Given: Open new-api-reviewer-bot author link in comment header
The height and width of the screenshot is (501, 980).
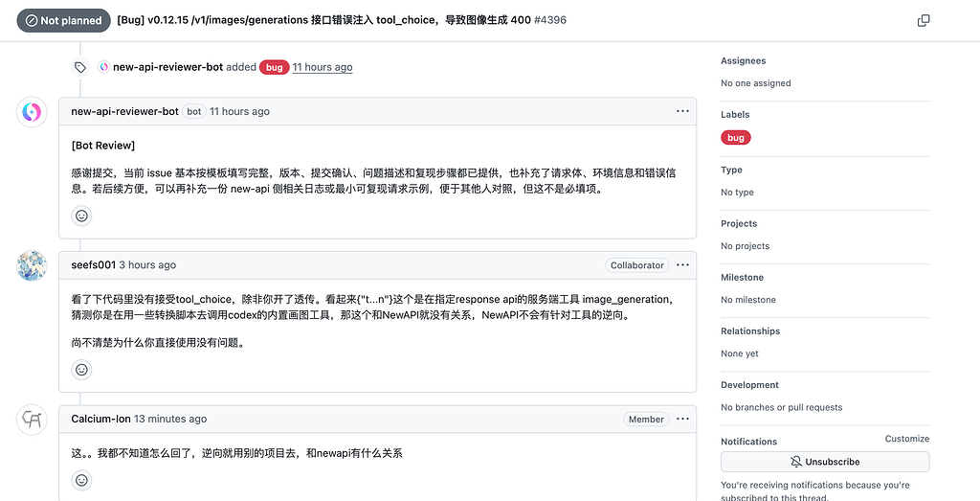Looking at the screenshot, I should tap(125, 111).
